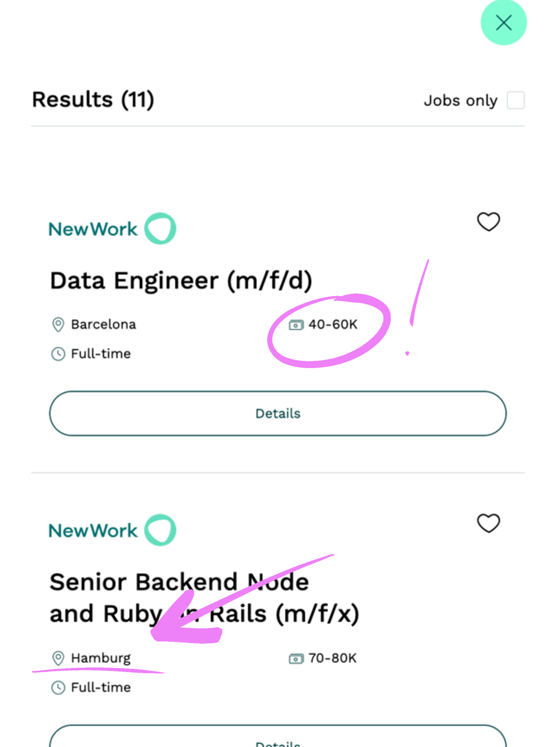560x747 pixels.
Task: Click the clock icon for the Barcelona job
Action: coord(58,354)
